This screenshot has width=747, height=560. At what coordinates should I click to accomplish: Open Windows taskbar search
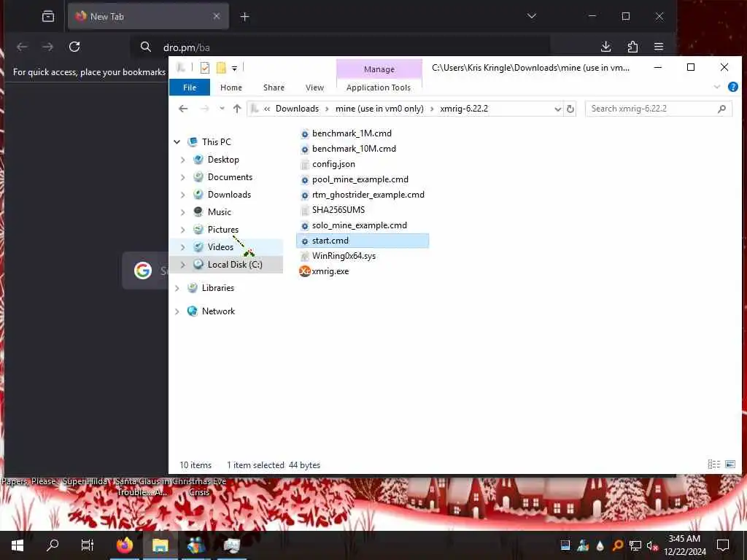click(53, 545)
